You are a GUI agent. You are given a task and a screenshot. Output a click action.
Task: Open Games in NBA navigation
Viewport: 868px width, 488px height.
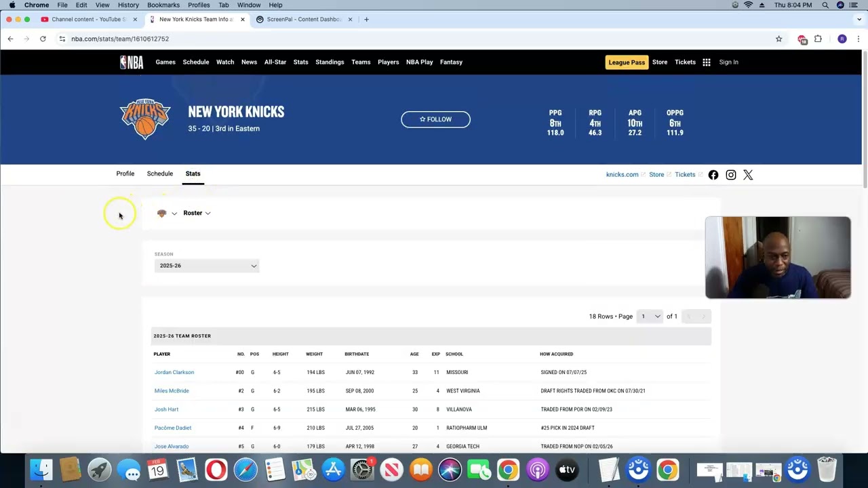click(x=165, y=62)
